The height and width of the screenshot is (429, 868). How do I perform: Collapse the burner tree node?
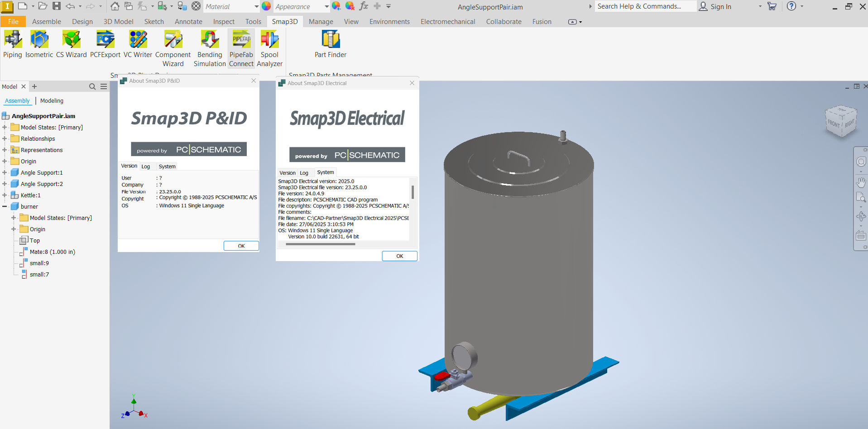[x=5, y=206]
